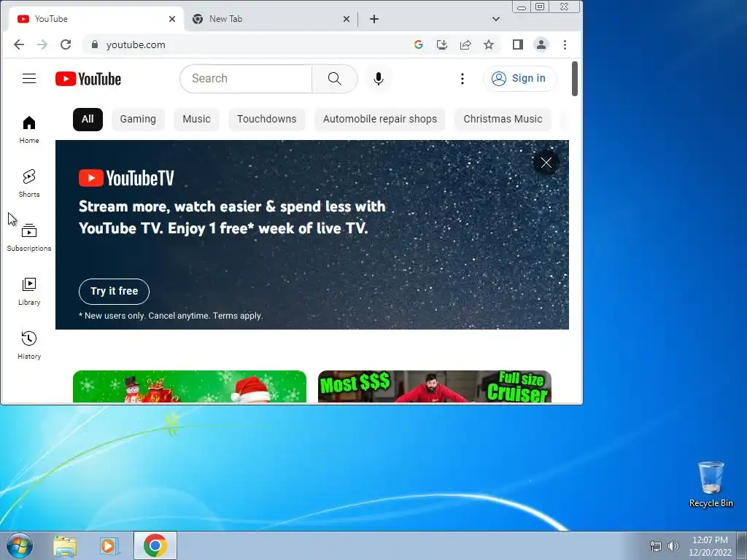
Task: Open YouTube settings three-dot menu
Action: coord(462,79)
